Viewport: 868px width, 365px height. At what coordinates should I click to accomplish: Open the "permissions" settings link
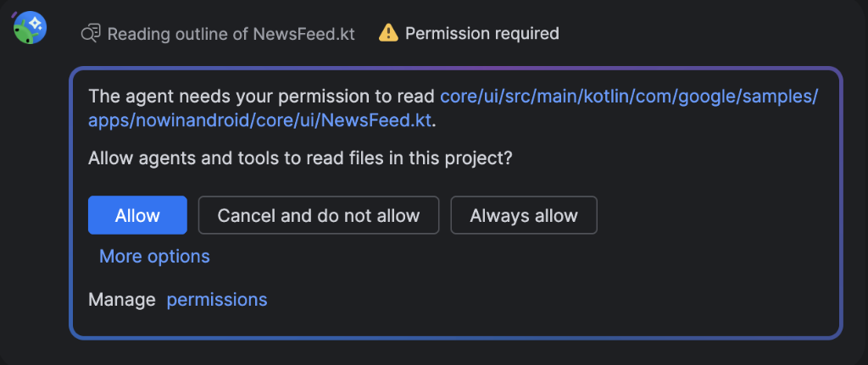point(217,299)
